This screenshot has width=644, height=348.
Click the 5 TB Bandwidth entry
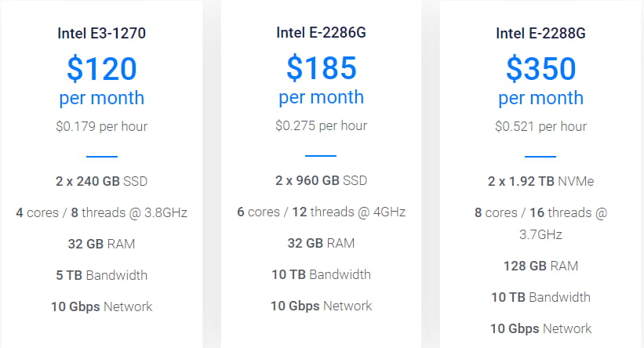[101, 275]
